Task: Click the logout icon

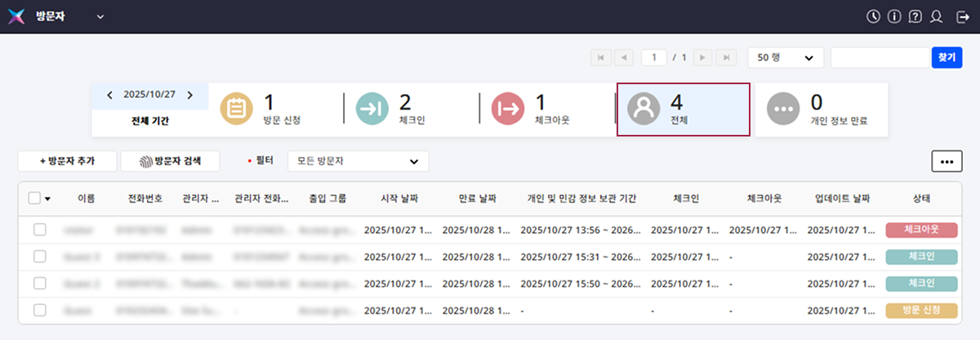Action: (x=962, y=16)
